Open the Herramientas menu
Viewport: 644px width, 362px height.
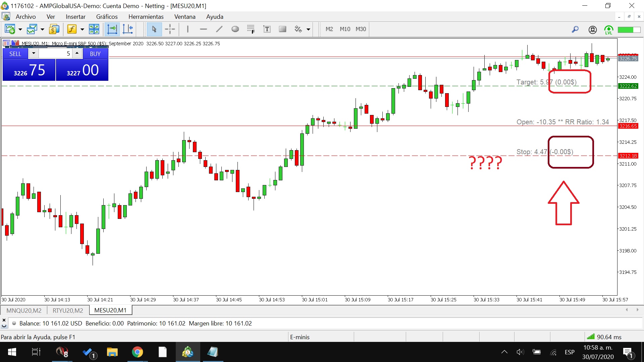(146, 17)
